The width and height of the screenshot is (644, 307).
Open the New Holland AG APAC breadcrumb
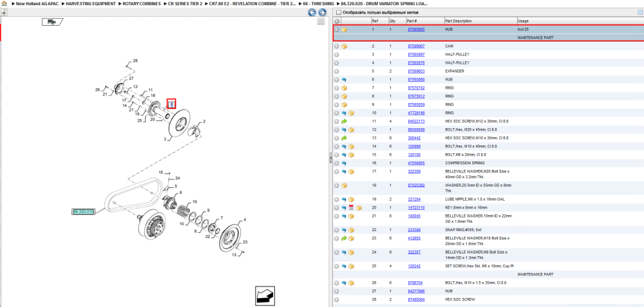click(39, 3)
